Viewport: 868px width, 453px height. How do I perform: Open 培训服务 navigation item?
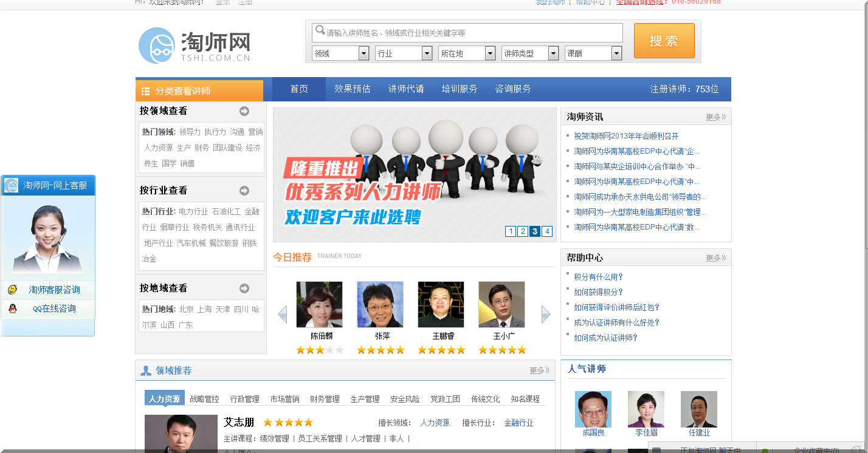click(460, 89)
